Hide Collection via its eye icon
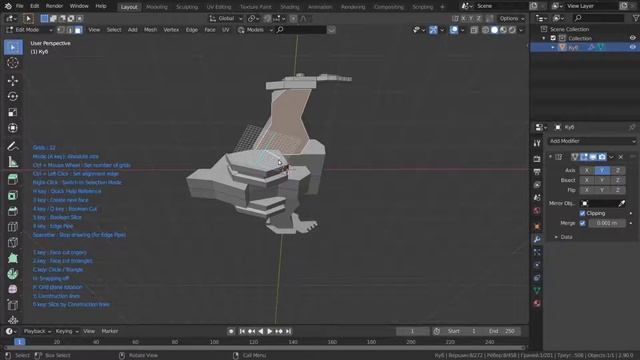The height and width of the screenshot is (360, 640). coord(632,38)
